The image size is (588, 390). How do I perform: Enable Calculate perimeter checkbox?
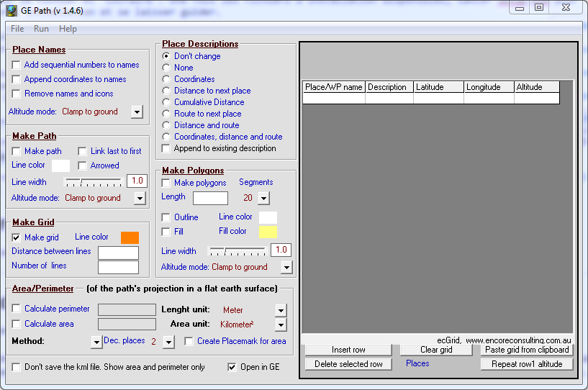tap(16, 309)
